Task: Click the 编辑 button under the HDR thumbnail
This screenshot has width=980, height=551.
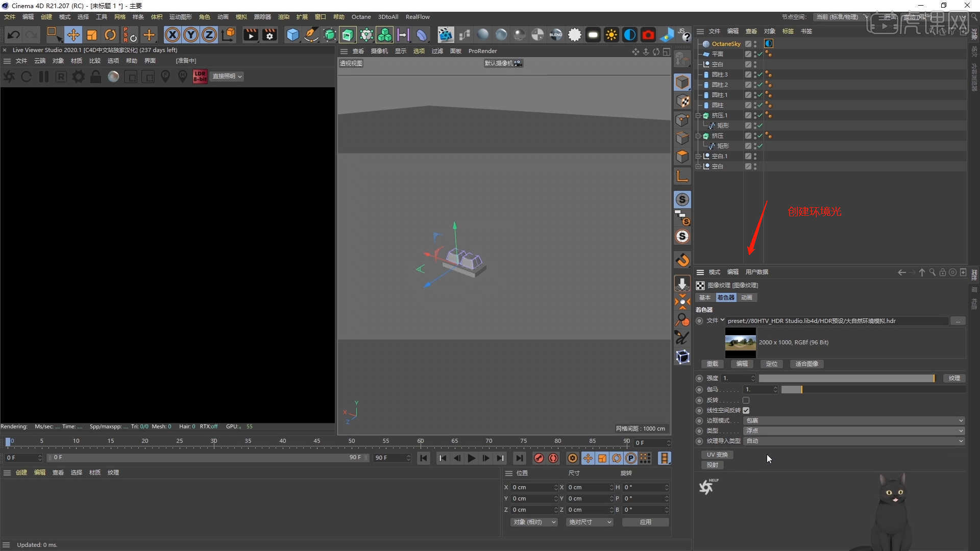Action: coord(742,364)
